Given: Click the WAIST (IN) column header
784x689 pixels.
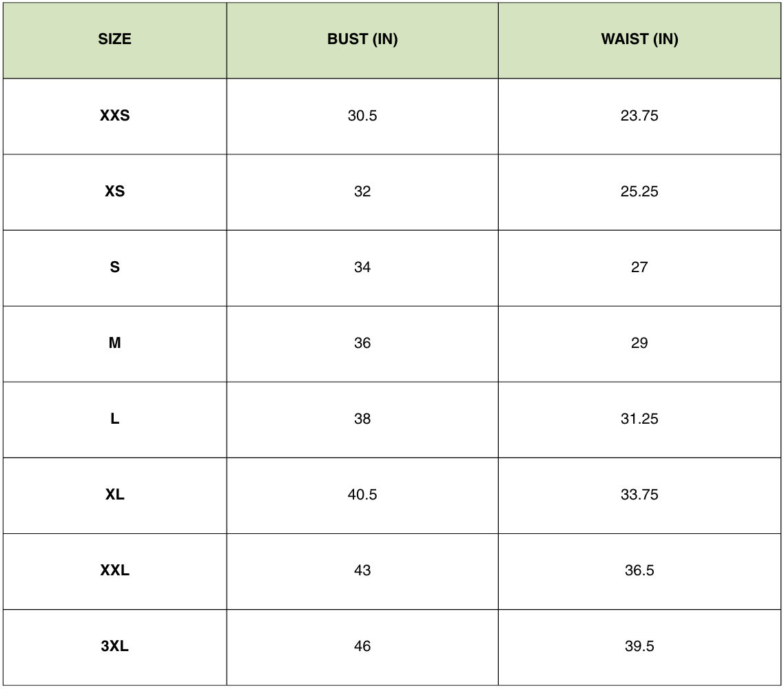Looking at the screenshot, I should point(639,39).
